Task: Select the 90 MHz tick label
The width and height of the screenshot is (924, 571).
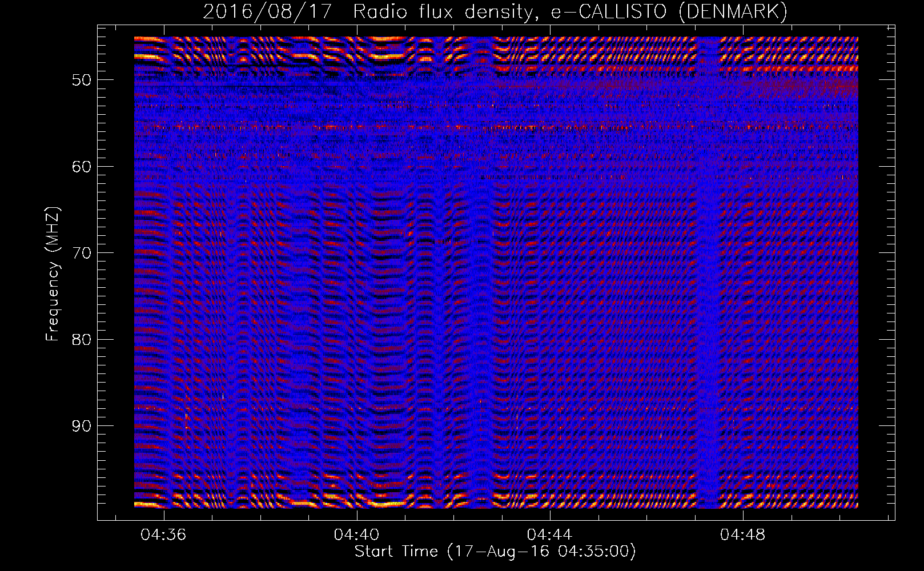Action: [81, 426]
